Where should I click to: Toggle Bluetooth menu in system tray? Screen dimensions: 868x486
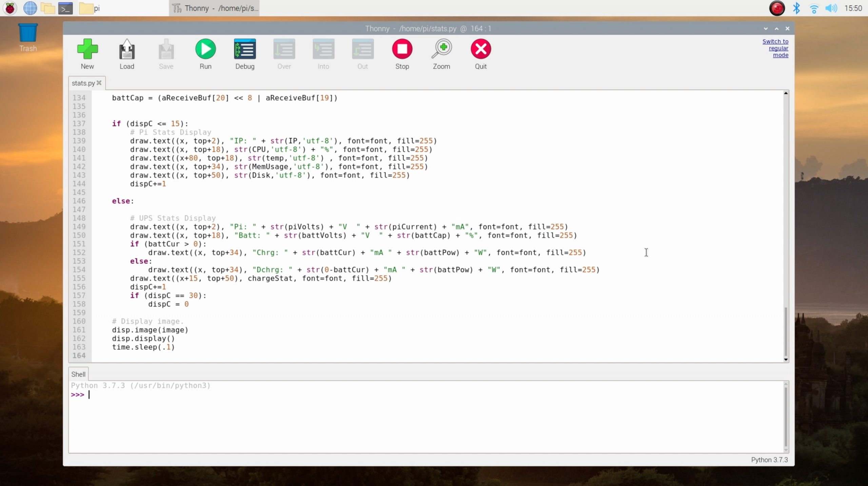pyautogui.click(x=796, y=8)
